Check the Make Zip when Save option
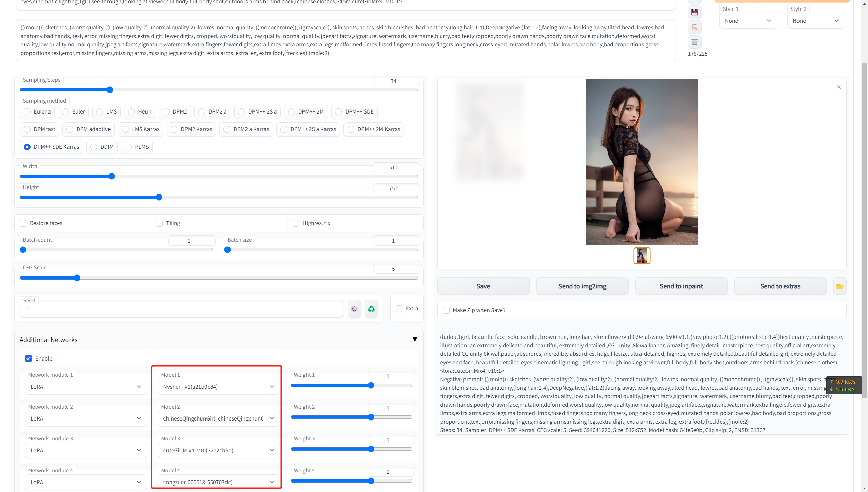Viewport: 868px width, 492px height. (x=446, y=310)
